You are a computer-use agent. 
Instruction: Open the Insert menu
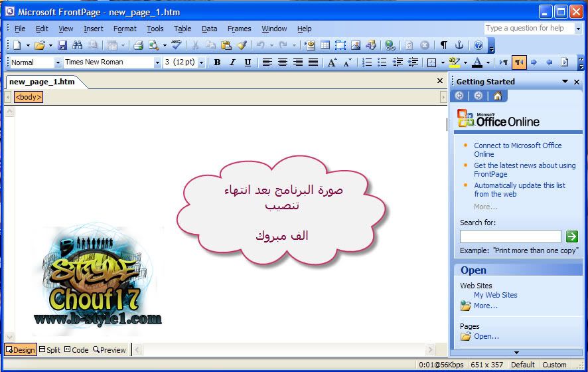pos(94,29)
